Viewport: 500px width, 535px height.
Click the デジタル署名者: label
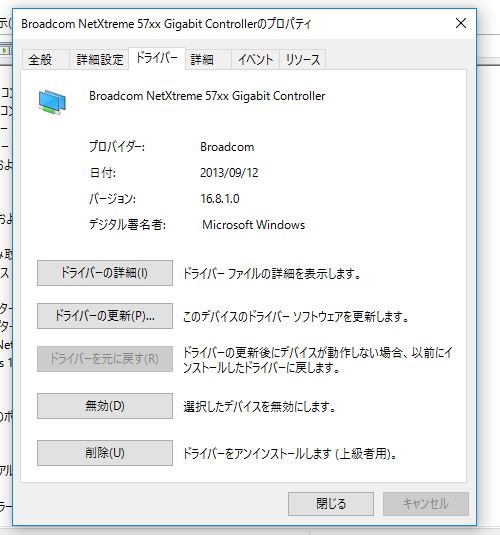click(x=127, y=225)
